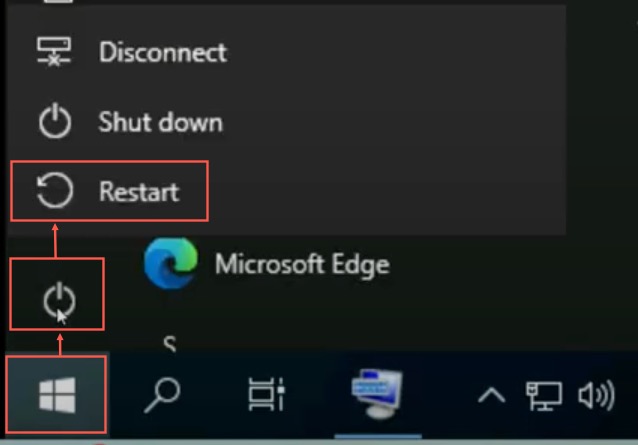The height and width of the screenshot is (445, 638).
Task: Open Task View from the taskbar
Action: click(268, 396)
